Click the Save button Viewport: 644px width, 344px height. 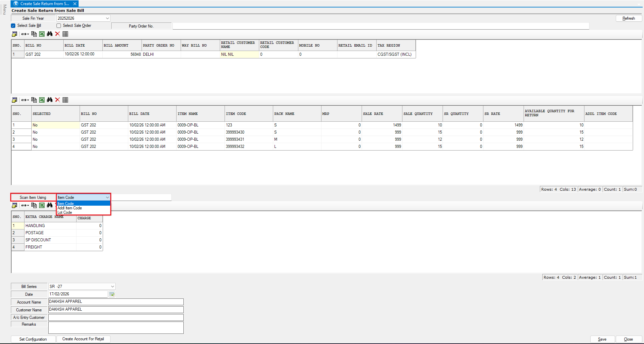click(x=602, y=339)
